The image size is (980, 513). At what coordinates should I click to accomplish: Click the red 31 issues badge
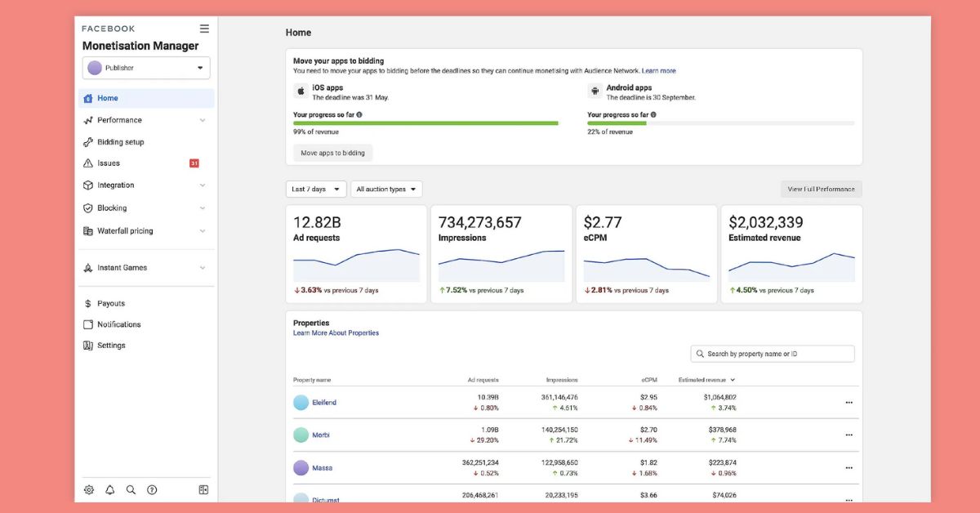(194, 163)
